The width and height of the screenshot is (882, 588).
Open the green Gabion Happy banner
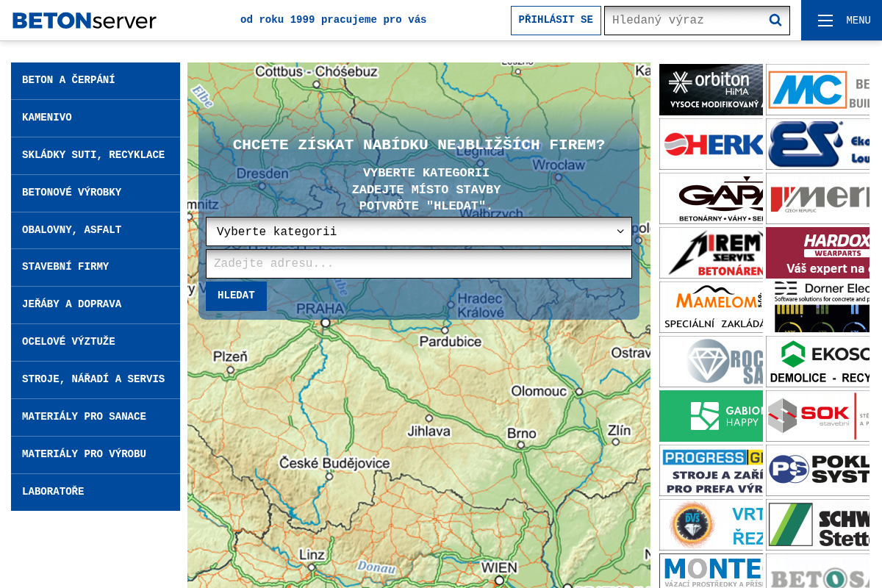click(711, 416)
